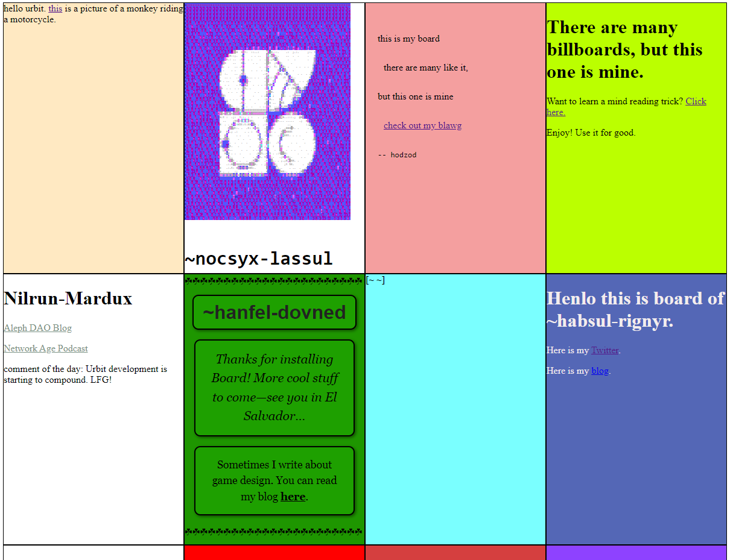
Task: Open the Twitter link of ~habsul-rignyr
Action: 605,350
